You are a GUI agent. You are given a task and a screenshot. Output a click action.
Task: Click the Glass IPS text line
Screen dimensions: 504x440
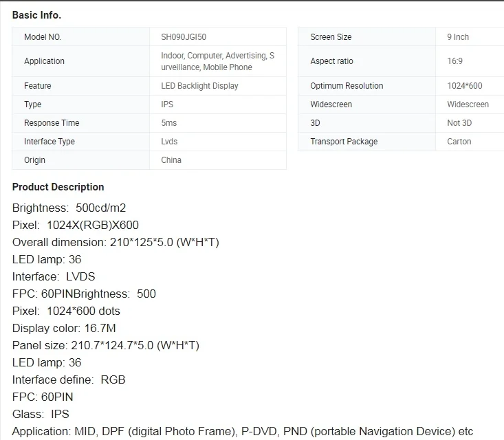click(41, 414)
